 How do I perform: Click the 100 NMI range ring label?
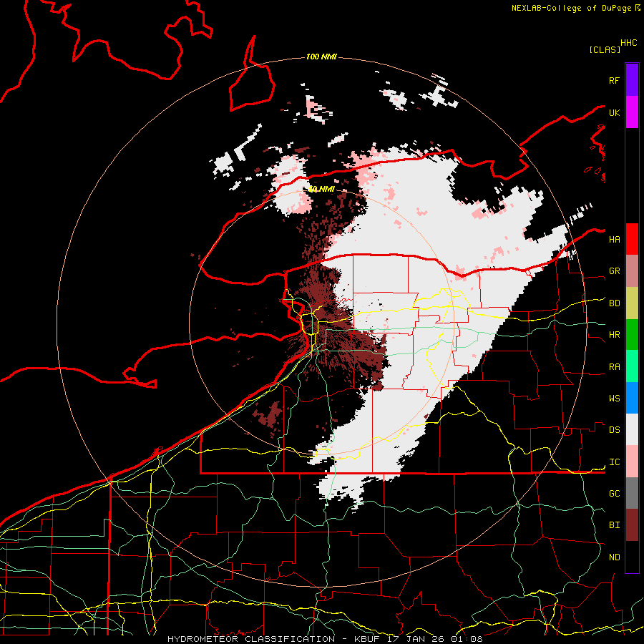(321, 57)
